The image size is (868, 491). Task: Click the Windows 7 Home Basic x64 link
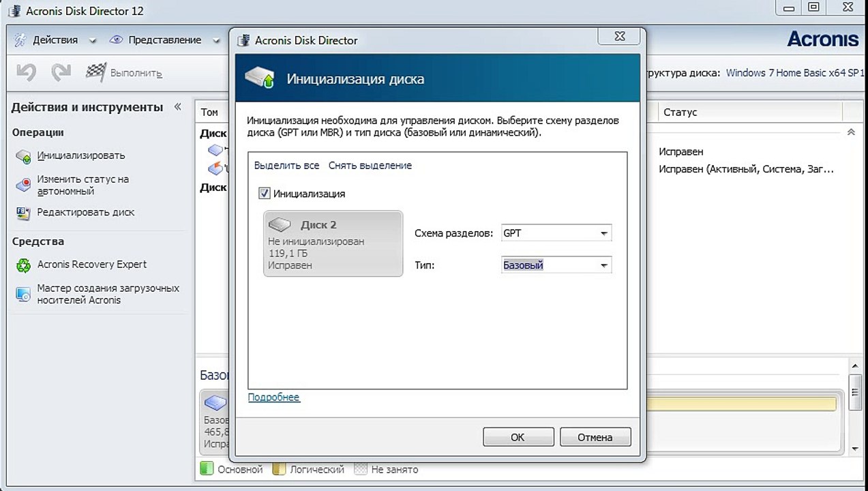796,72
